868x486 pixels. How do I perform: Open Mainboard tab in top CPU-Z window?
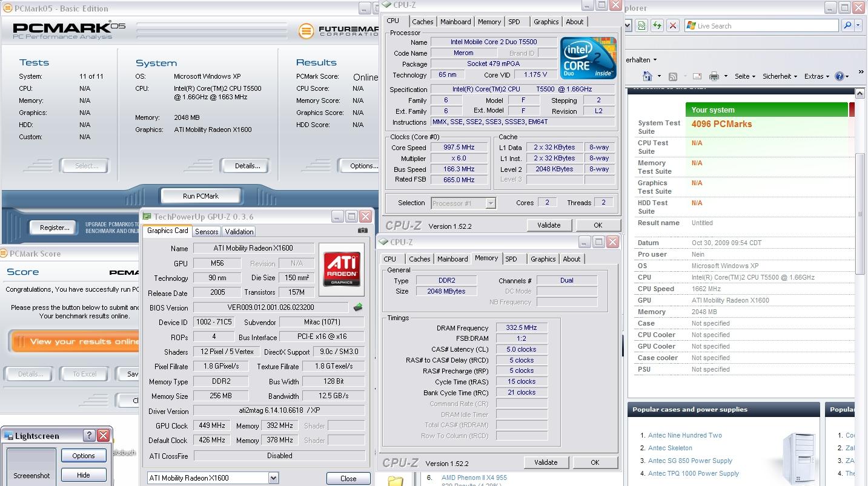456,22
